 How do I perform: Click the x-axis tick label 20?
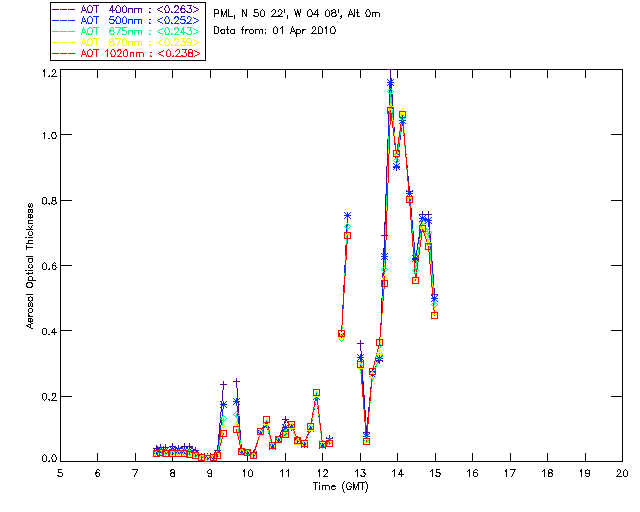(x=622, y=473)
